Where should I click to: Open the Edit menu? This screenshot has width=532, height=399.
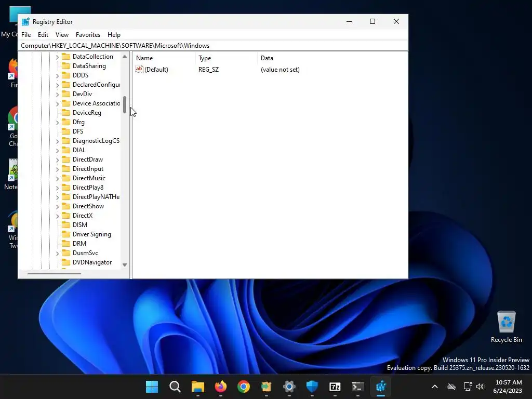pos(43,35)
